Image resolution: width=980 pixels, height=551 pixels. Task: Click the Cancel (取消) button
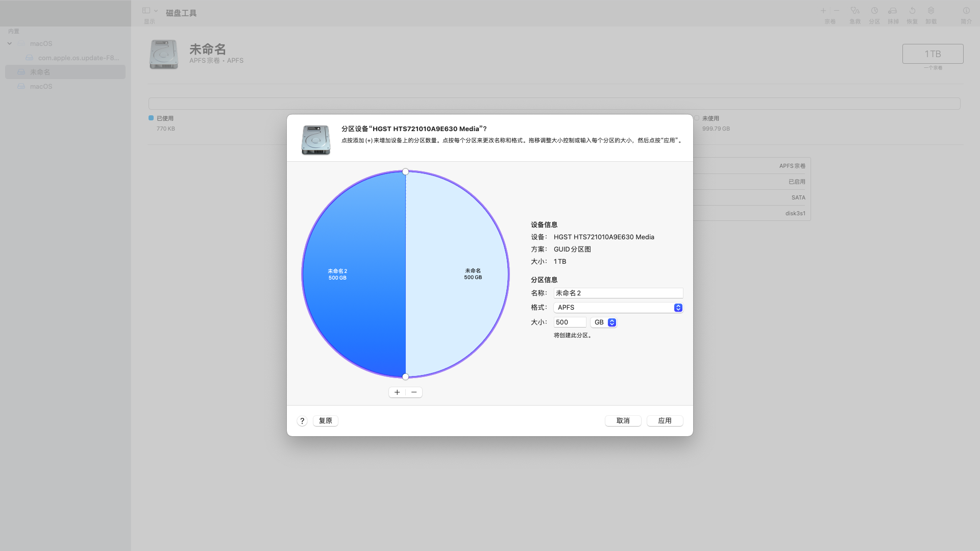(623, 421)
